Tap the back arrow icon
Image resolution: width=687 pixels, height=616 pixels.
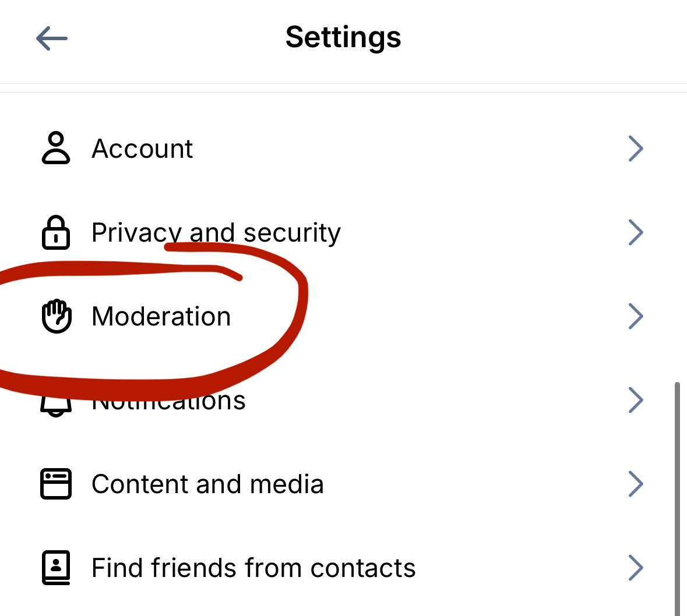pyautogui.click(x=52, y=38)
